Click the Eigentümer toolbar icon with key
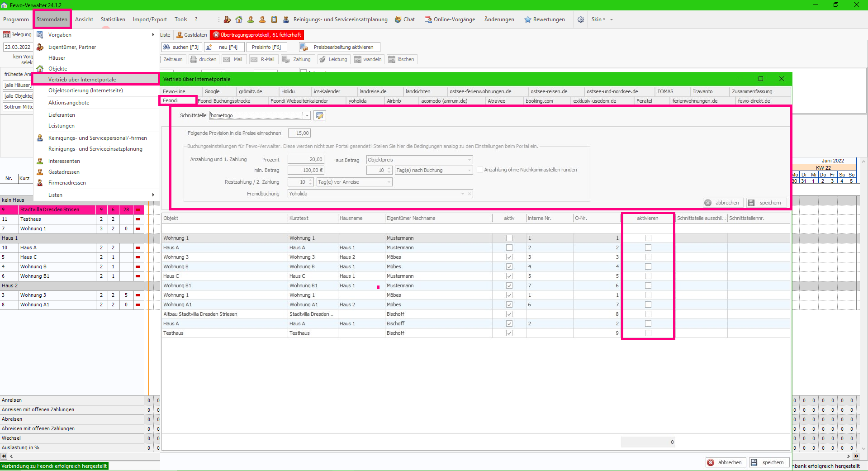Image resolution: width=868 pixels, height=471 pixels. pos(227,19)
